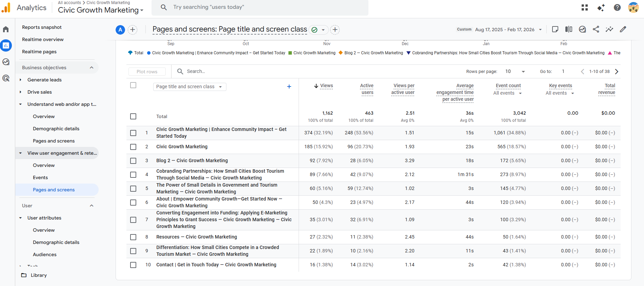Open Events under View user engagement
This screenshot has height=286, width=644.
40,177
